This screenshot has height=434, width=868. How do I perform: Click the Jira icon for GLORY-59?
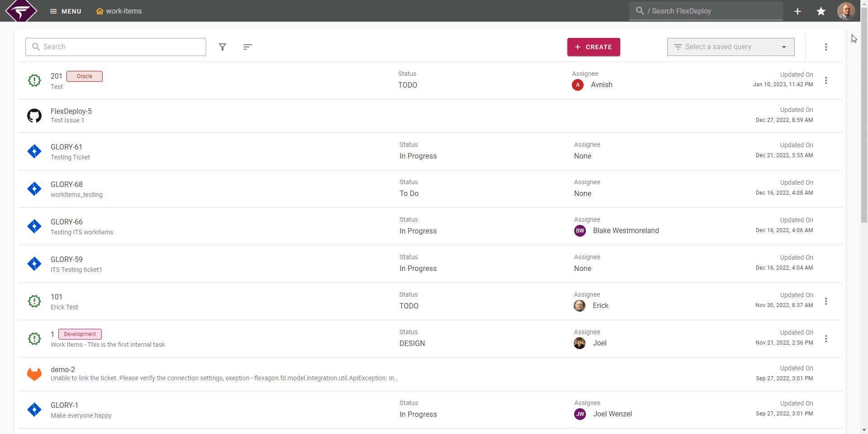[34, 264]
